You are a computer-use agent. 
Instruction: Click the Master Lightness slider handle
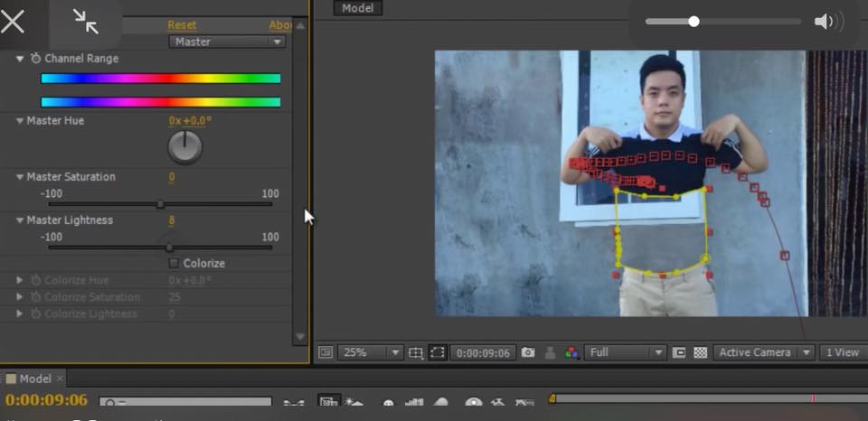click(x=169, y=247)
